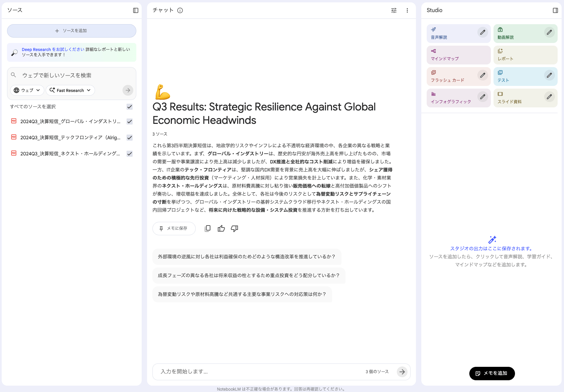Open chat configuration sliders icon
Image resolution: width=564 pixels, height=392 pixels.
coord(394,10)
